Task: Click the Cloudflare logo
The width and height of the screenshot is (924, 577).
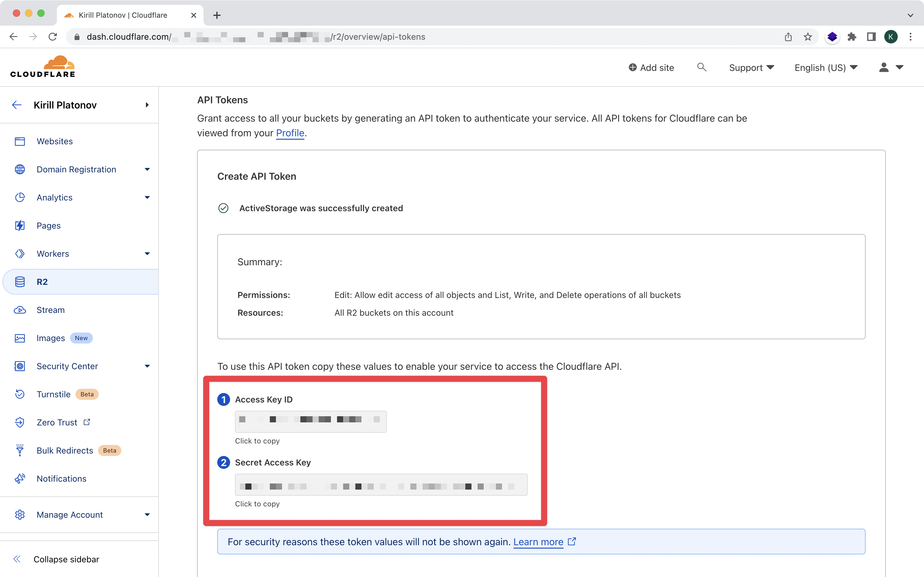Action: [x=43, y=67]
